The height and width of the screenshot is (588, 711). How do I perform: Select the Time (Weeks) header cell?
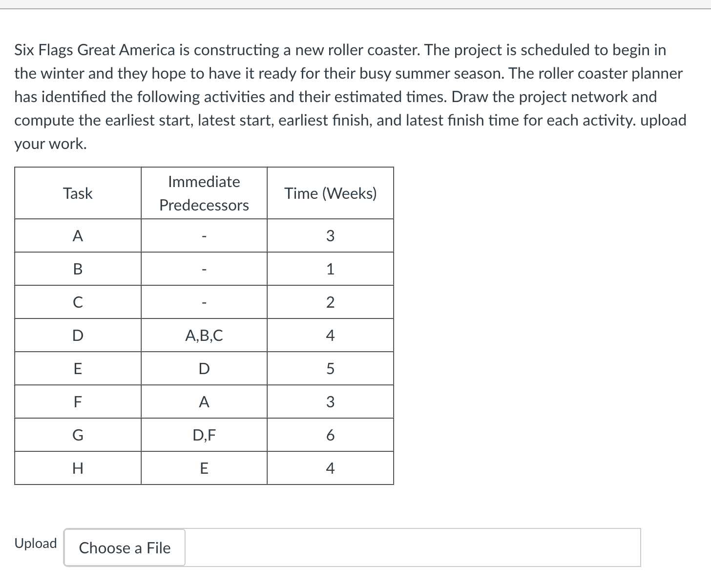(x=331, y=193)
